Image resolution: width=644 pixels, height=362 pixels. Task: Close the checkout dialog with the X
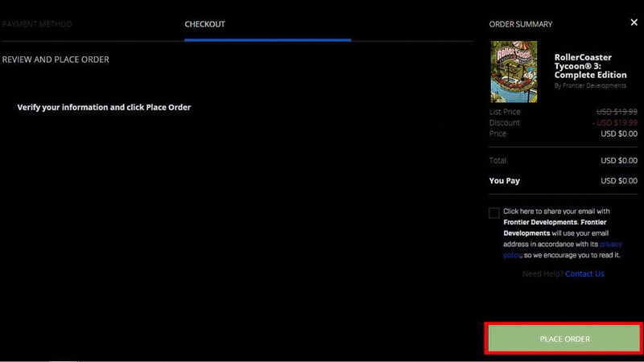click(634, 23)
